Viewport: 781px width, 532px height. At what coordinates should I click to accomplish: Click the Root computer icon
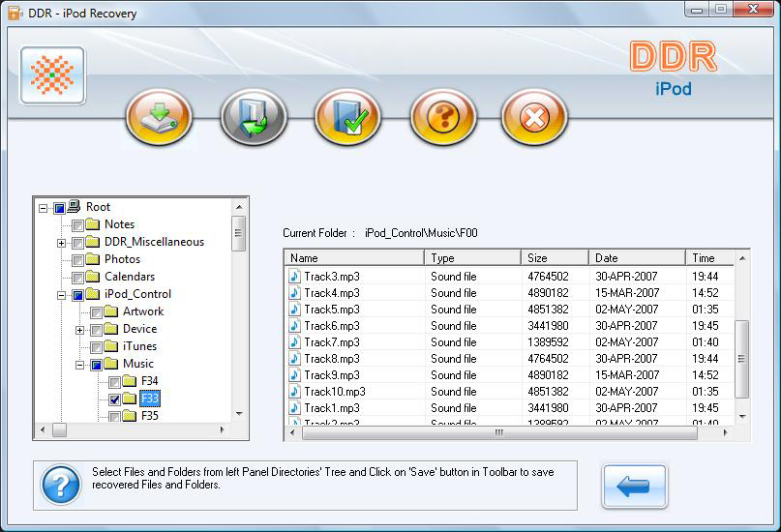pyautogui.click(x=74, y=206)
